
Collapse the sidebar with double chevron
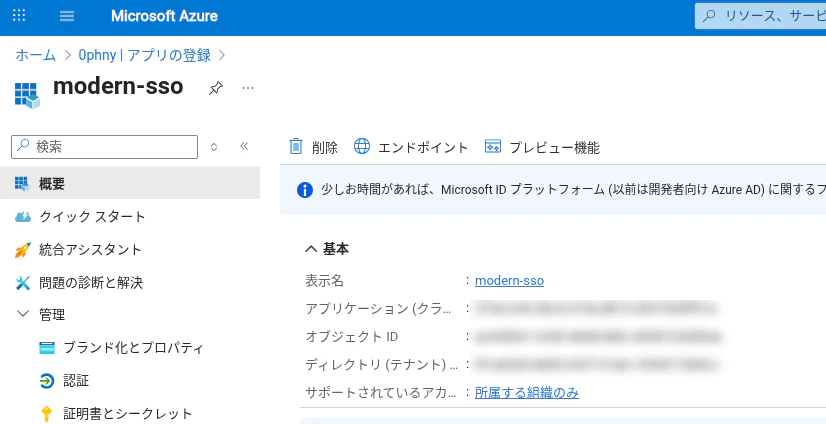point(244,146)
